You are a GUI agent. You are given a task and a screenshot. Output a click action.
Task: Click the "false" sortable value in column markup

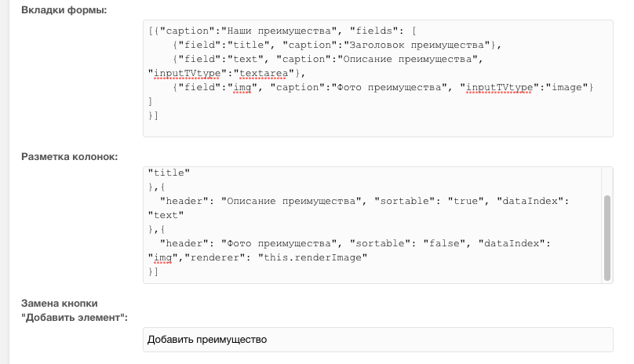pyautogui.click(x=444, y=243)
